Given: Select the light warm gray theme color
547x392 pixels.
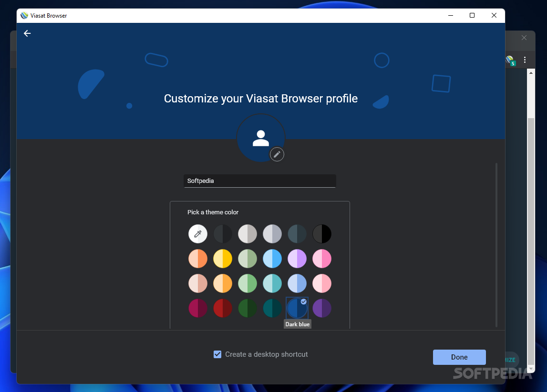Looking at the screenshot, I should click(x=248, y=234).
